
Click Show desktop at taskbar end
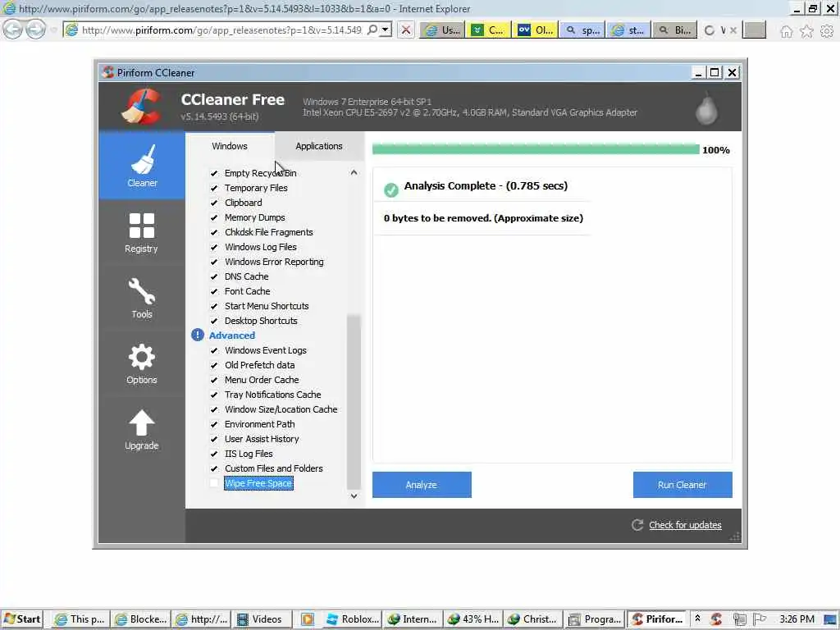click(x=830, y=619)
